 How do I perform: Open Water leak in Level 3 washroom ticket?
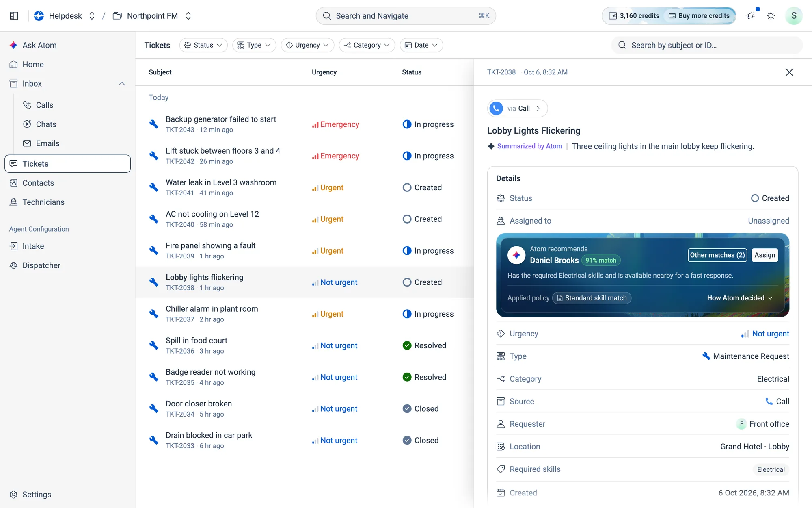click(304, 187)
